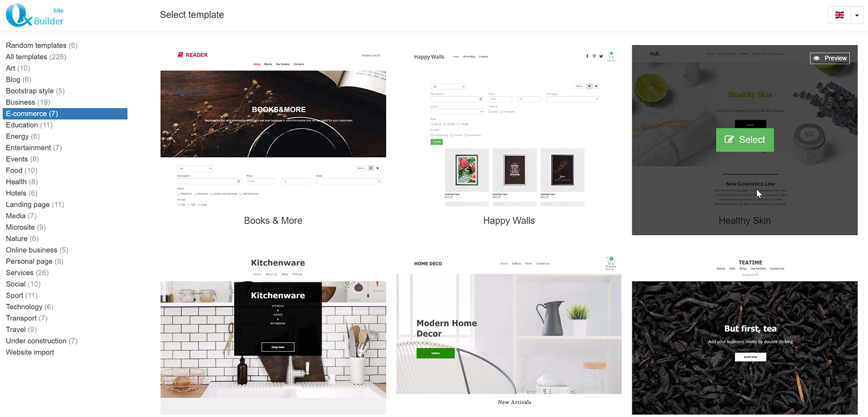This screenshot has height=417, width=868.
Task: Show All templates category
Action: 36,57
